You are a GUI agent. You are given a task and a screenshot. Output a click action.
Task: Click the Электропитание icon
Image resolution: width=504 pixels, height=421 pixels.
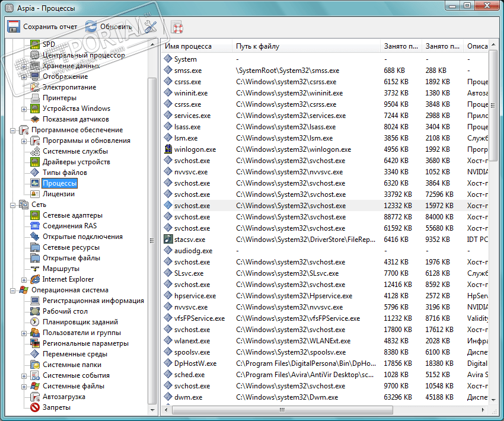click(35, 87)
